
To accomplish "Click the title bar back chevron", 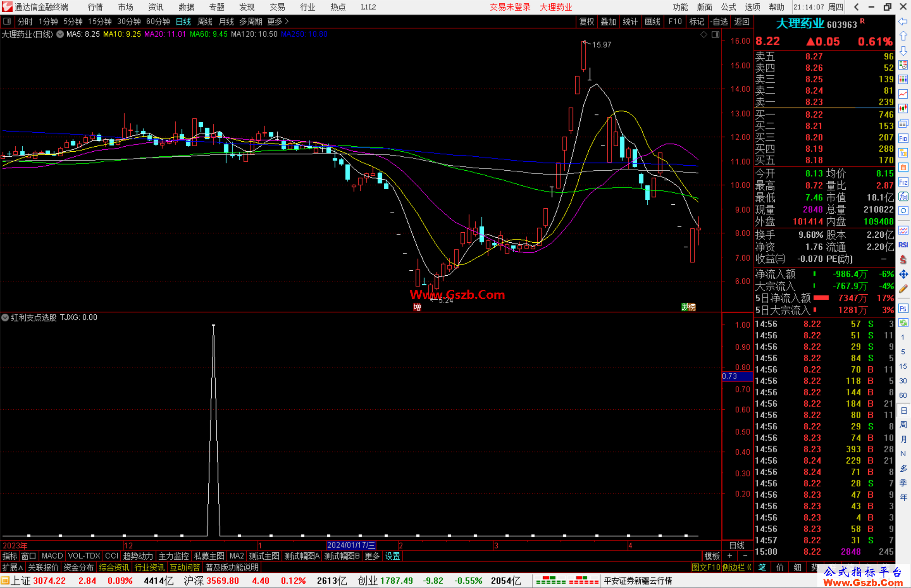I will tap(856, 7).
